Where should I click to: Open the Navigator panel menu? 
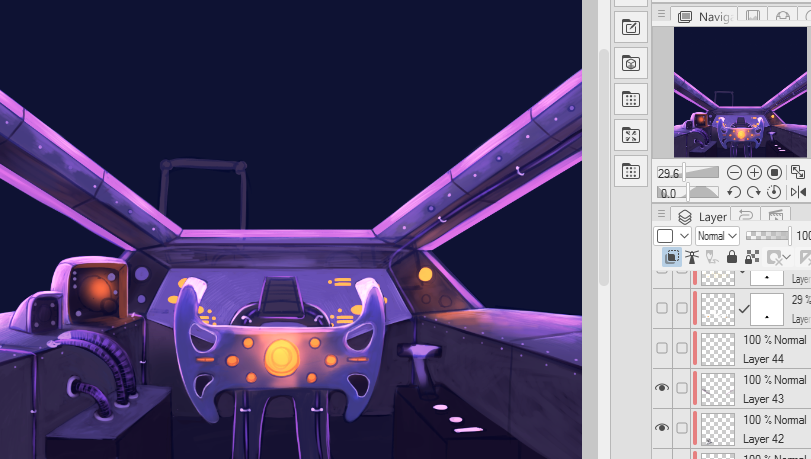pos(661,14)
